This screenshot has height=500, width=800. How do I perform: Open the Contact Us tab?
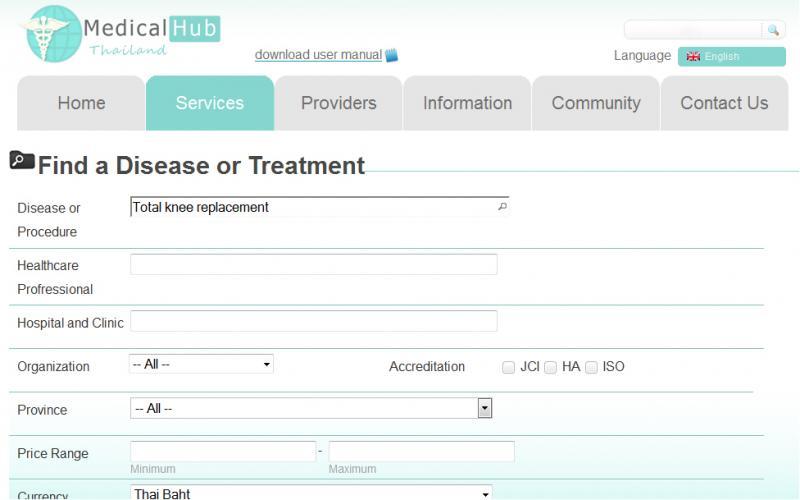pos(724,103)
